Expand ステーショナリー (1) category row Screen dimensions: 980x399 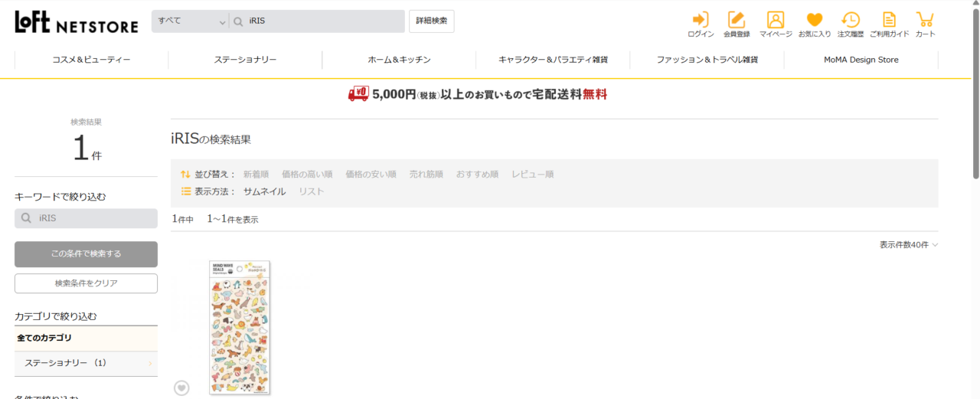tap(86, 363)
